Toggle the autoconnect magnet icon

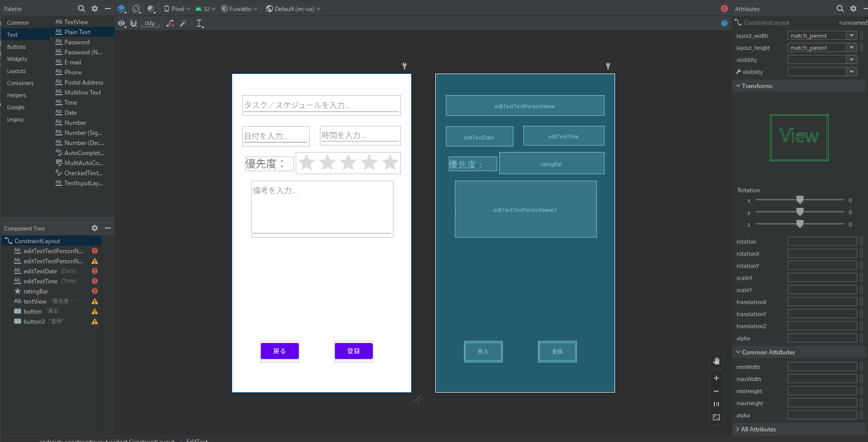coord(133,23)
